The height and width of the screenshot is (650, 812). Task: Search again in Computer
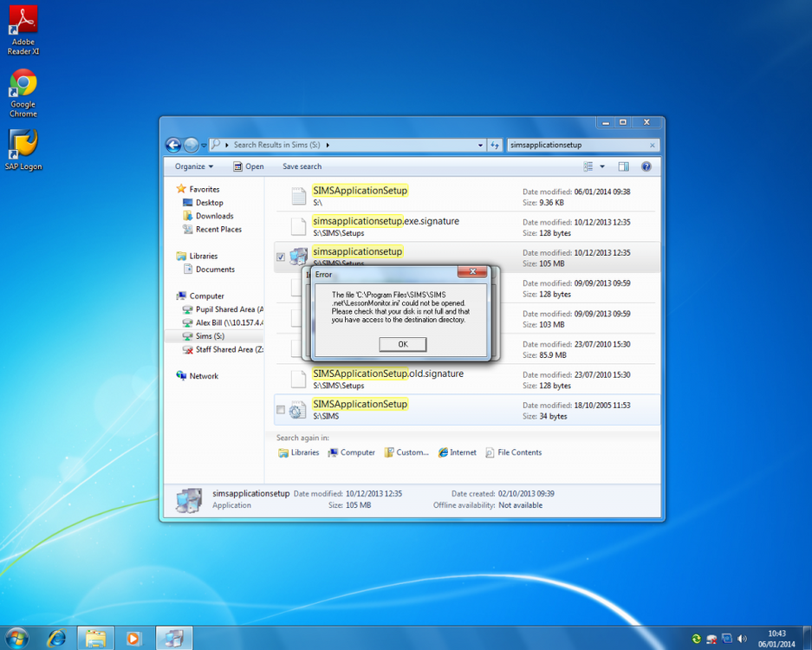click(x=351, y=452)
